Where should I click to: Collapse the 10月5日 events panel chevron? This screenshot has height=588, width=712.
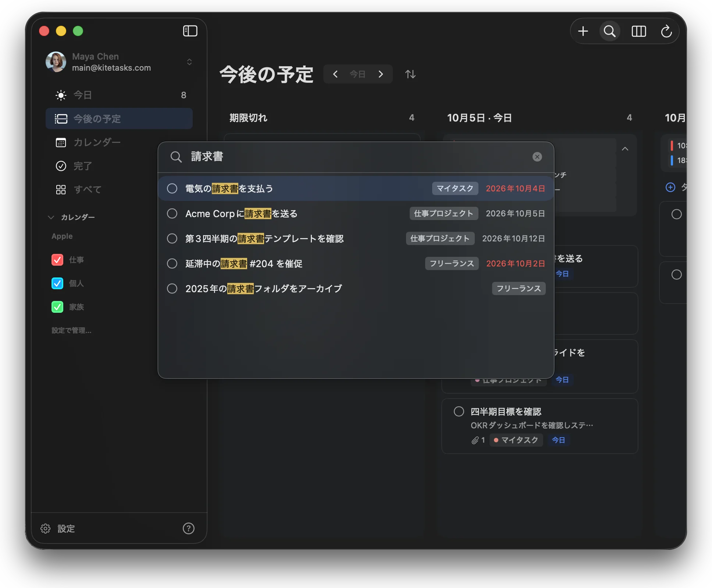pyautogui.click(x=625, y=149)
